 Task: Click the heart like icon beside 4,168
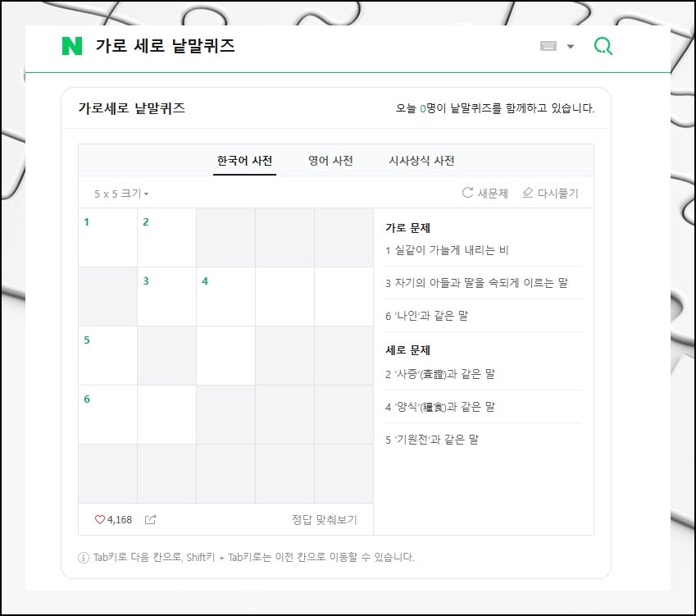pos(100,520)
